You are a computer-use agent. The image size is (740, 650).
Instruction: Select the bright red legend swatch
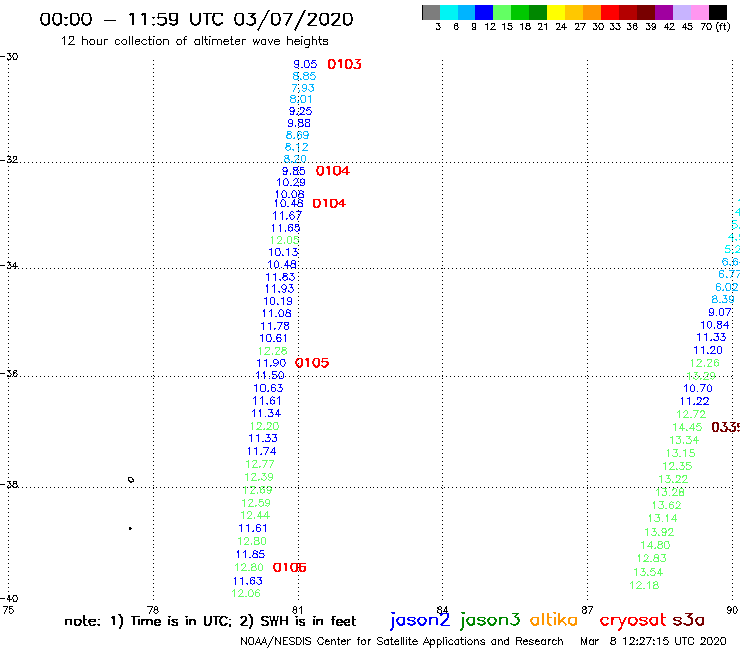click(610, 12)
